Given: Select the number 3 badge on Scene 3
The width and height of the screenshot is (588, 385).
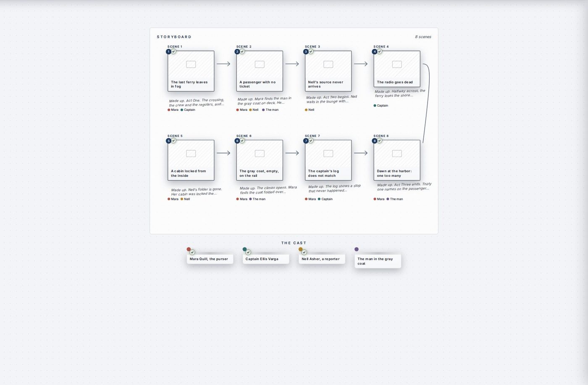Looking at the screenshot, I should pyautogui.click(x=306, y=52).
